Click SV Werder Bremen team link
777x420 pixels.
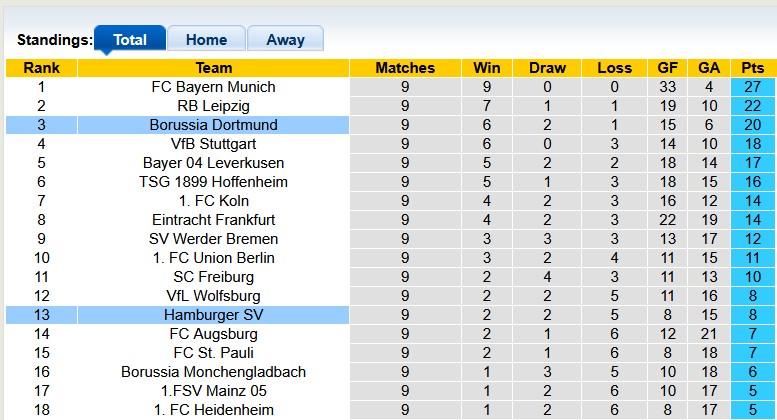coord(214,239)
